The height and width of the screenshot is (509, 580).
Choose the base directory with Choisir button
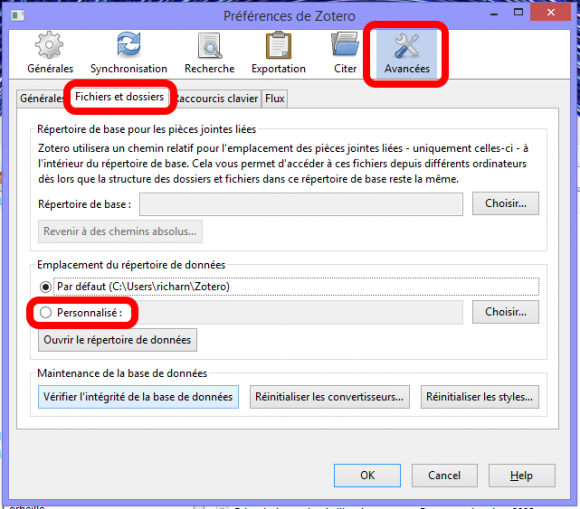point(505,203)
